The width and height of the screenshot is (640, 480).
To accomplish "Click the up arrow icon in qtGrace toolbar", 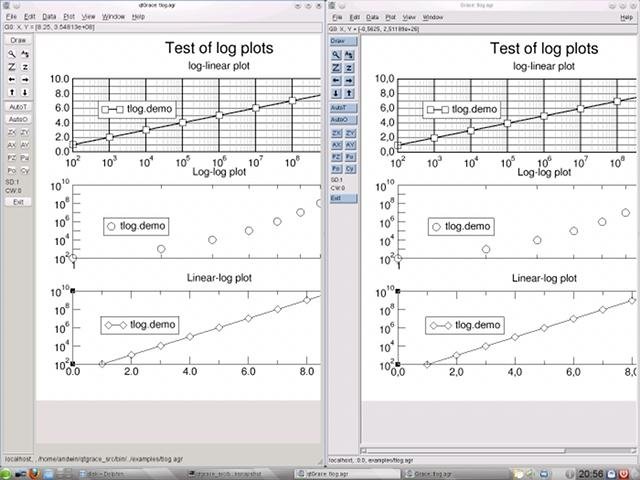I will [12, 92].
